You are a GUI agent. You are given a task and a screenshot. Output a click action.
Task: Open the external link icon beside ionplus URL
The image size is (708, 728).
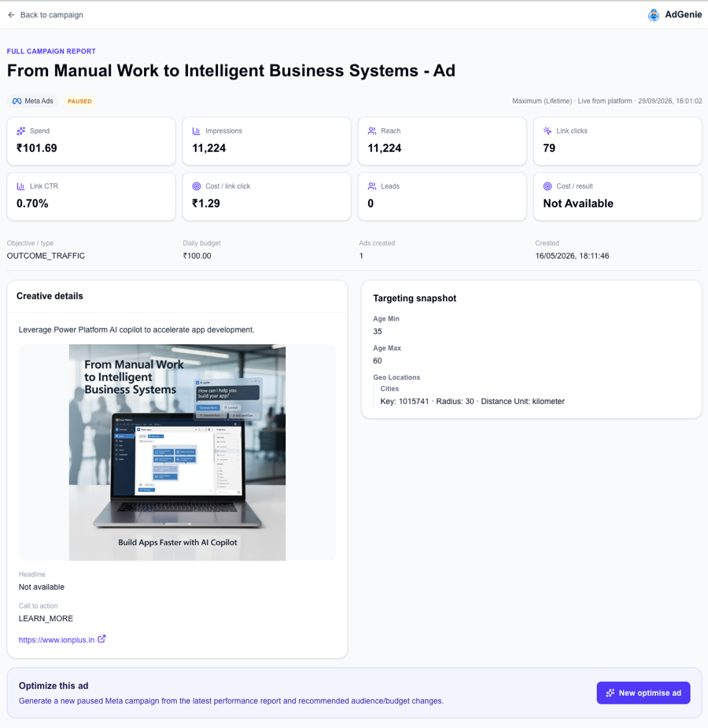click(101, 639)
